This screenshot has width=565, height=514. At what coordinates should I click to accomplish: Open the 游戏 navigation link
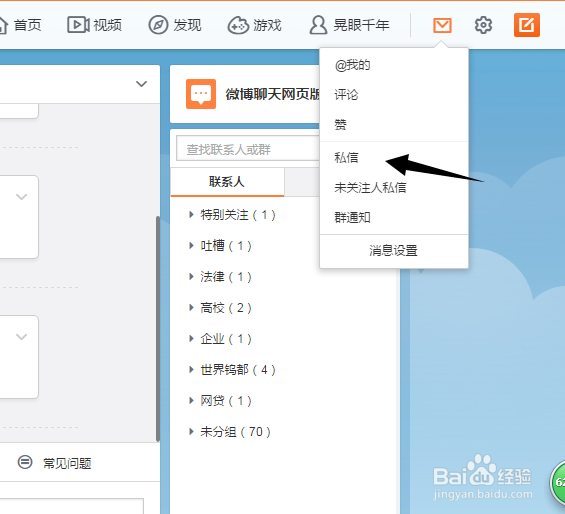point(267,25)
